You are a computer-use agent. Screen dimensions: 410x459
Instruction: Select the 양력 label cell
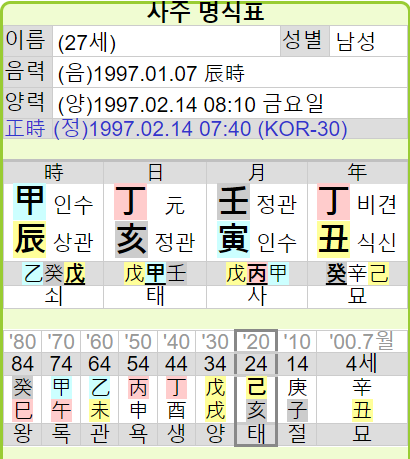pyautogui.click(x=28, y=103)
